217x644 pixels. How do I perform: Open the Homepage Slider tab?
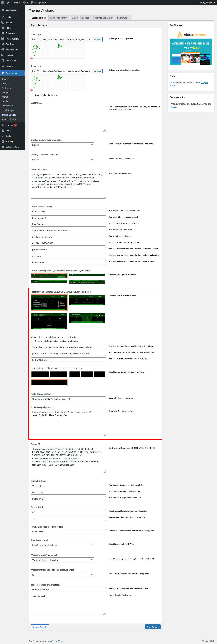[104, 18]
